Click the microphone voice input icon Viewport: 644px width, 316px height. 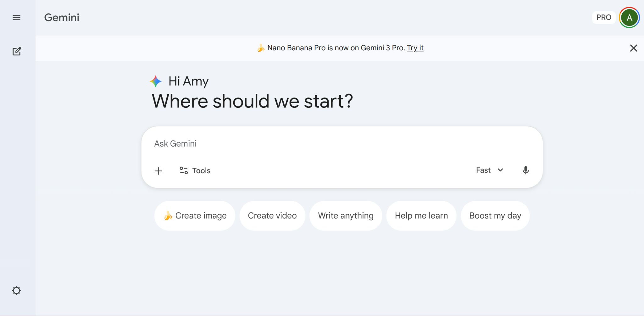coord(525,170)
